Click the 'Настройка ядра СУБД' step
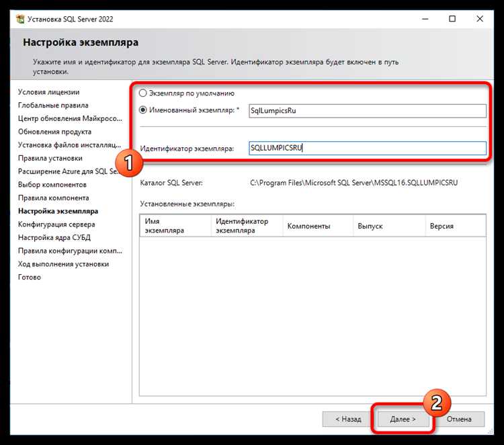 point(54,237)
